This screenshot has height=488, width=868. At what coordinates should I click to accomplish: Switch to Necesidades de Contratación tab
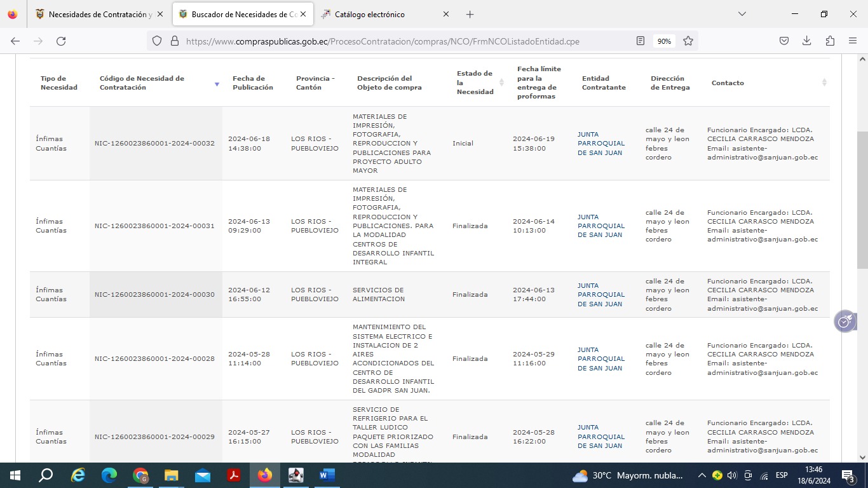[95, 14]
